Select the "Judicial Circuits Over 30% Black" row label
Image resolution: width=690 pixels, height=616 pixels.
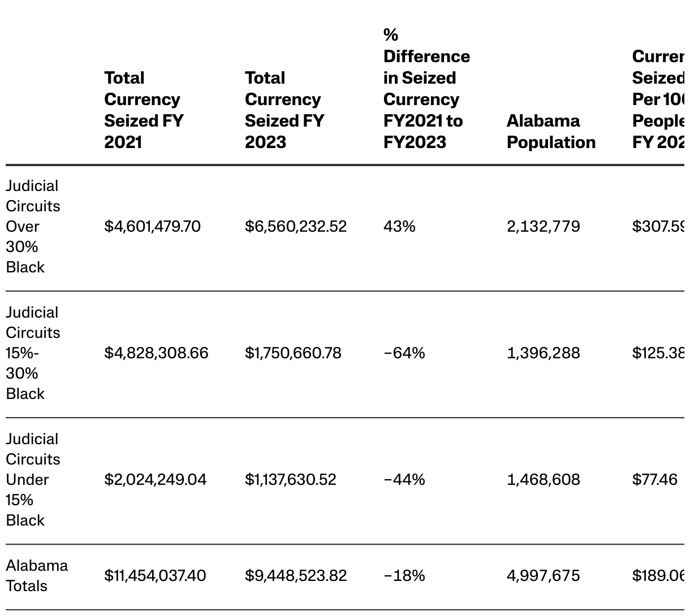(x=32, y=226)
